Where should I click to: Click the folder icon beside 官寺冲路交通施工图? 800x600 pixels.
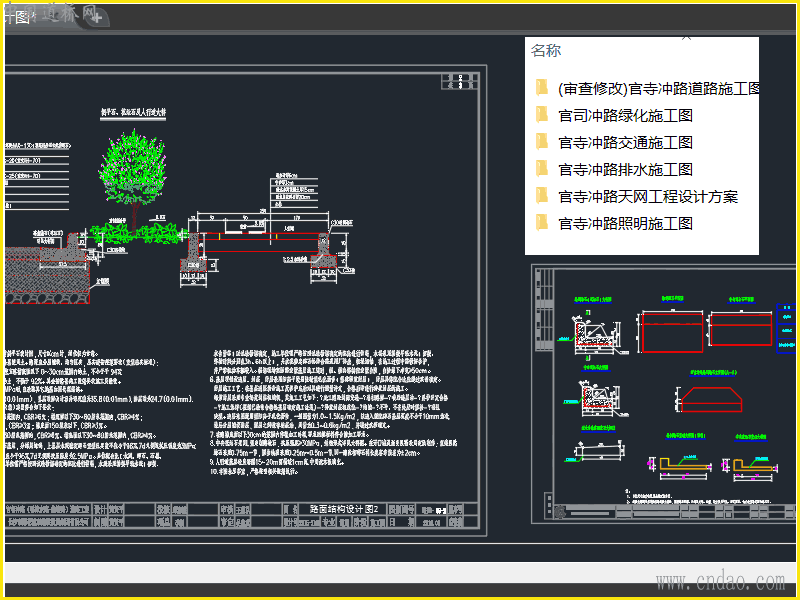point(542,141)
